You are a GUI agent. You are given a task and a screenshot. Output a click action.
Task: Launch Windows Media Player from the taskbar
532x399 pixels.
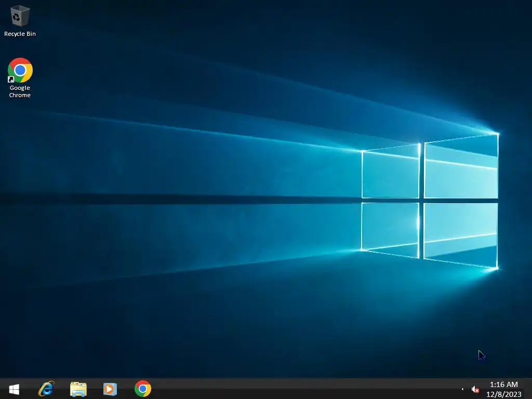point(110,389)
